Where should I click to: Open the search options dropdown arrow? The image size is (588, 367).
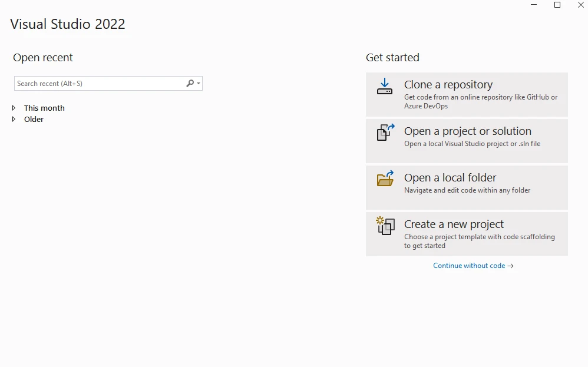[x=199, y=84]
